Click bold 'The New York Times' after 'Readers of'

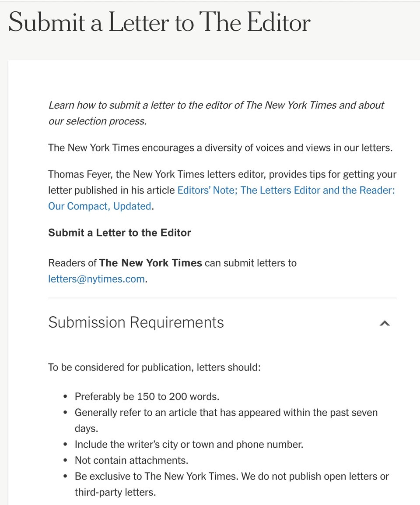click(x=150, y=263)
